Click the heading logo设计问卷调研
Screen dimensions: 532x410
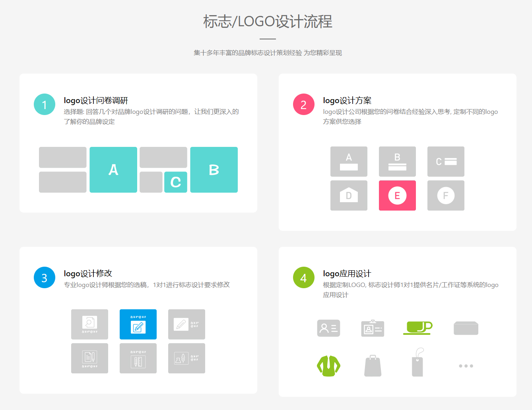click(x=96, y=100)
